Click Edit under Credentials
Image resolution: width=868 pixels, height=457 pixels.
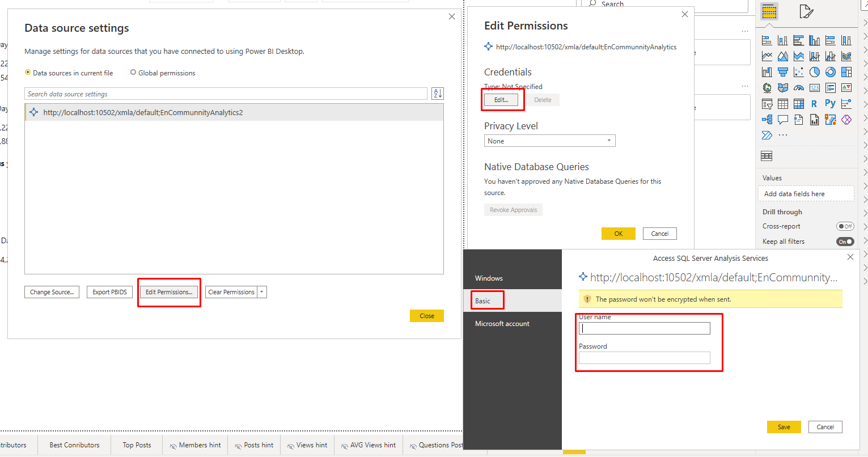[501, 100]
